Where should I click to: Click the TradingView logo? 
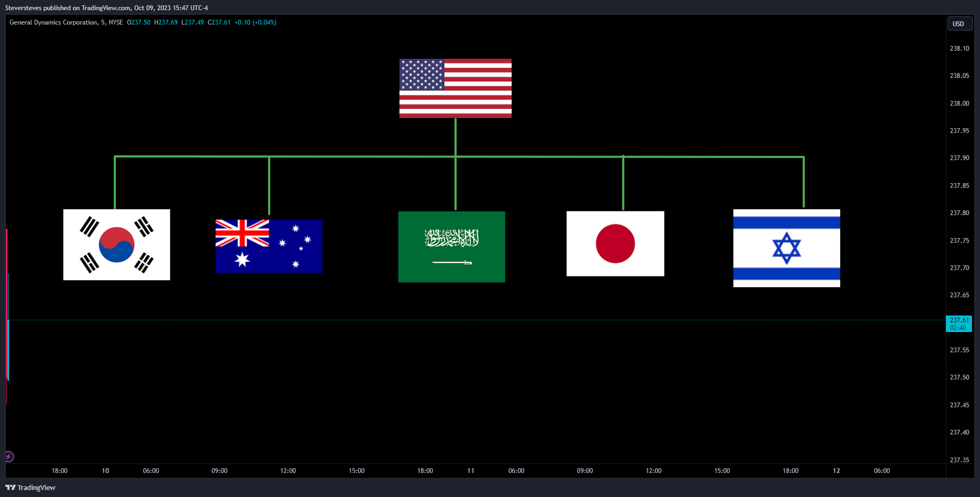(x=30, y=487)
